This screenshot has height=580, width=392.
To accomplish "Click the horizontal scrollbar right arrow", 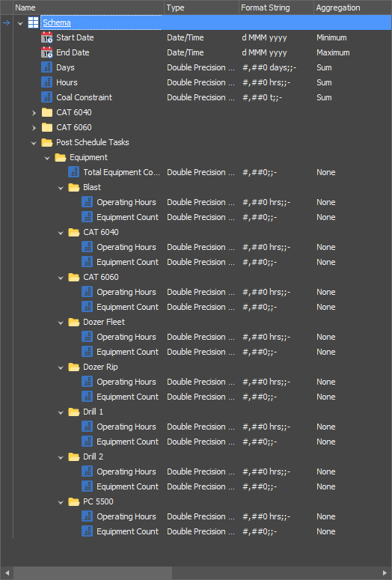I will 385,573.
